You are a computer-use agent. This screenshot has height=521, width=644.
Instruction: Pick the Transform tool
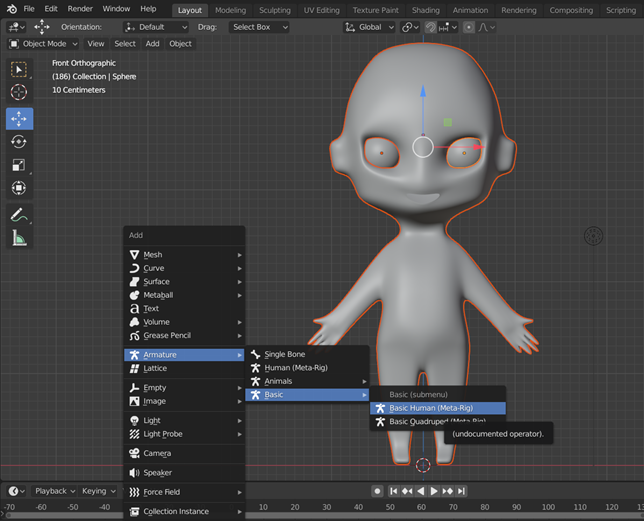(19, 188)
